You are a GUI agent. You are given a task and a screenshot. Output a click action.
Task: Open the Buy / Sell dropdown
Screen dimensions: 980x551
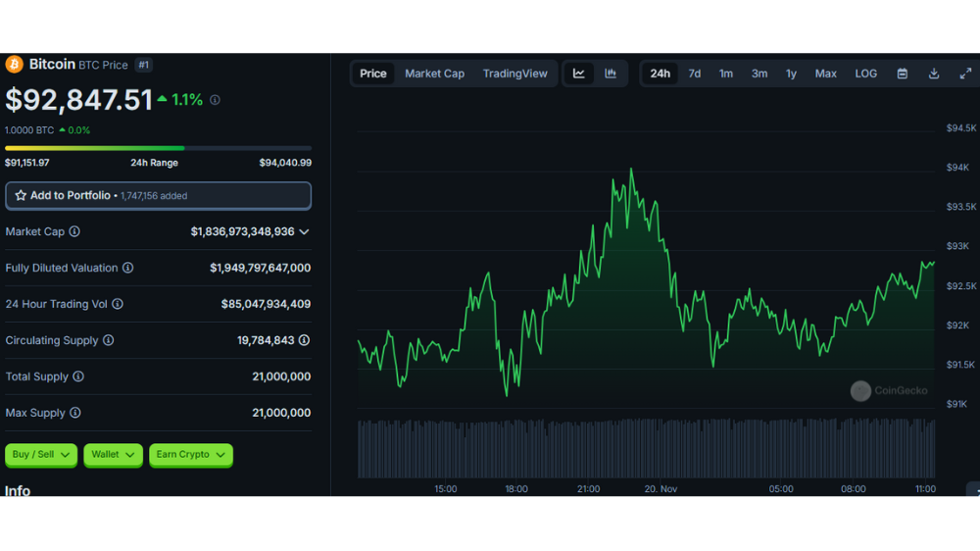[x=41, y=455]
